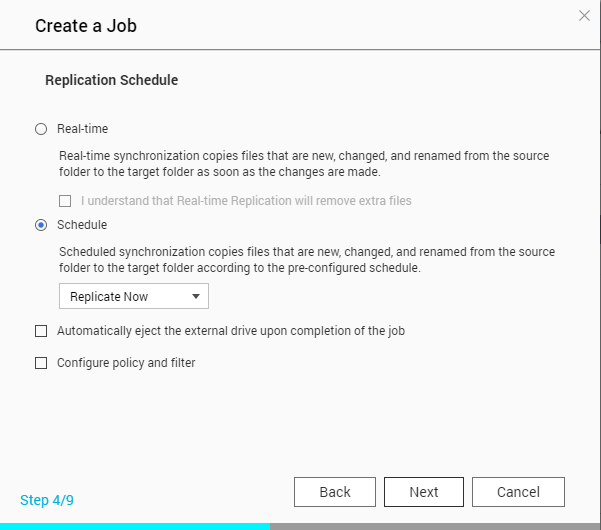Select the Schedule radio button
601x530 pixels.
pos(41,225)
